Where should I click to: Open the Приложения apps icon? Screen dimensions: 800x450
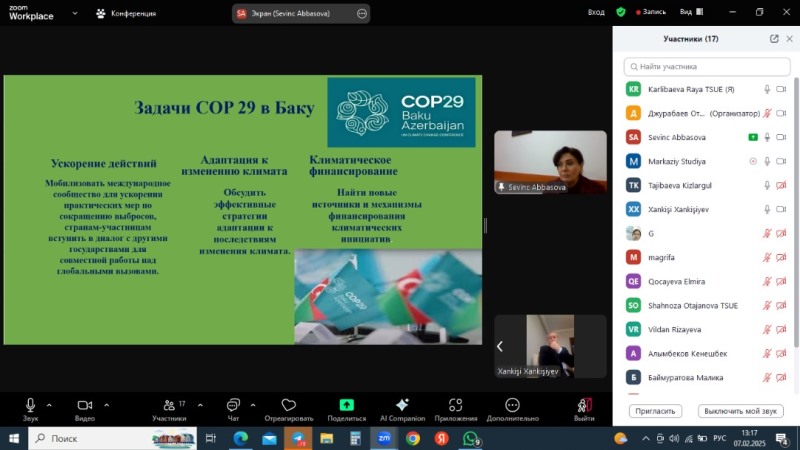[456, 405]
